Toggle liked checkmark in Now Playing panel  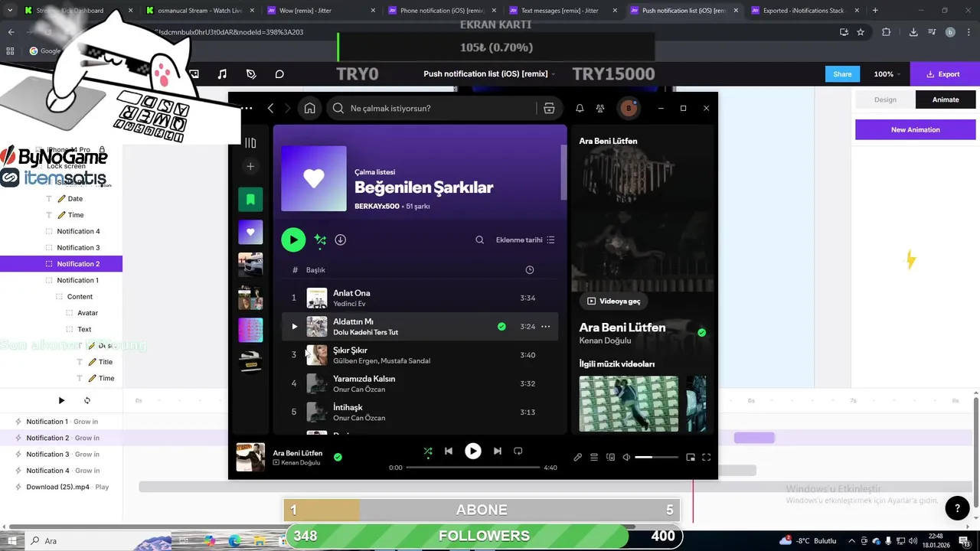click(702, 332)
